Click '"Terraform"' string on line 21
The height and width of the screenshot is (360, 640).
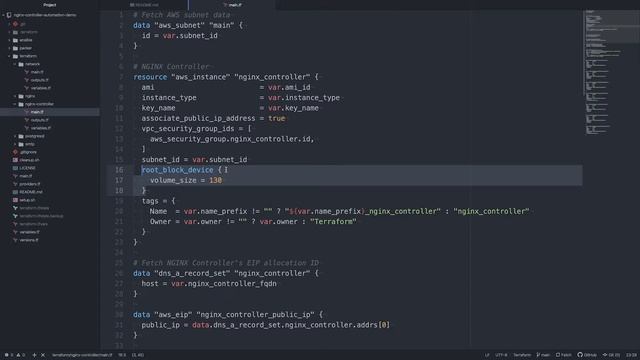tap(333, 221)
